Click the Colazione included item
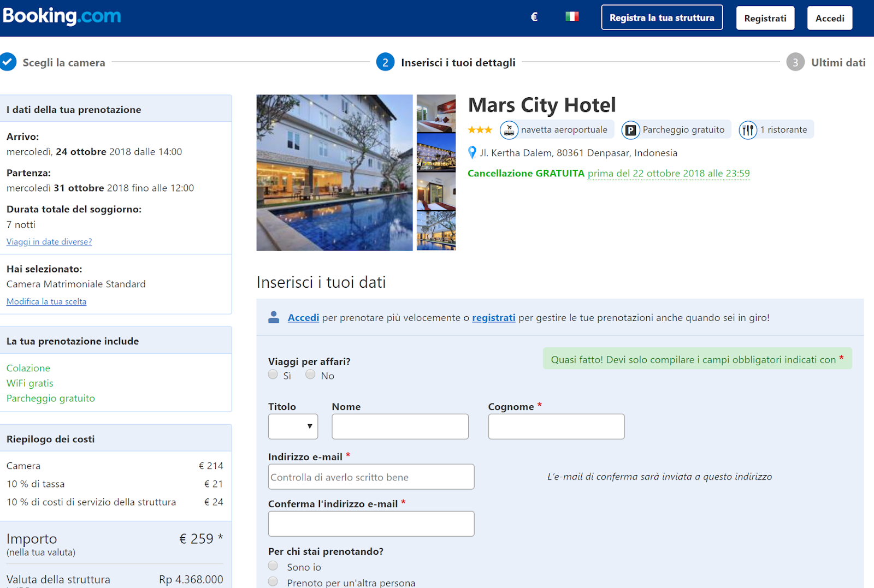874x588 pixels. pos(28,369)
